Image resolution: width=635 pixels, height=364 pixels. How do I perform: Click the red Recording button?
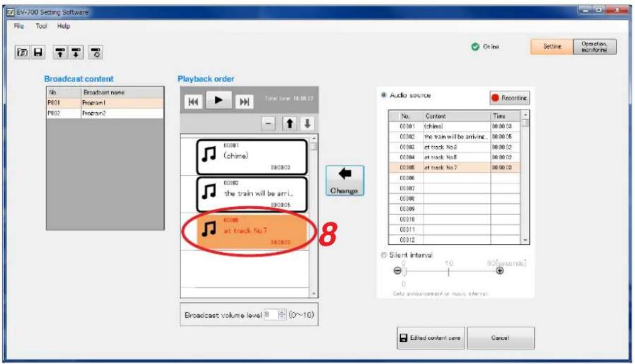(x=509, y=98)
